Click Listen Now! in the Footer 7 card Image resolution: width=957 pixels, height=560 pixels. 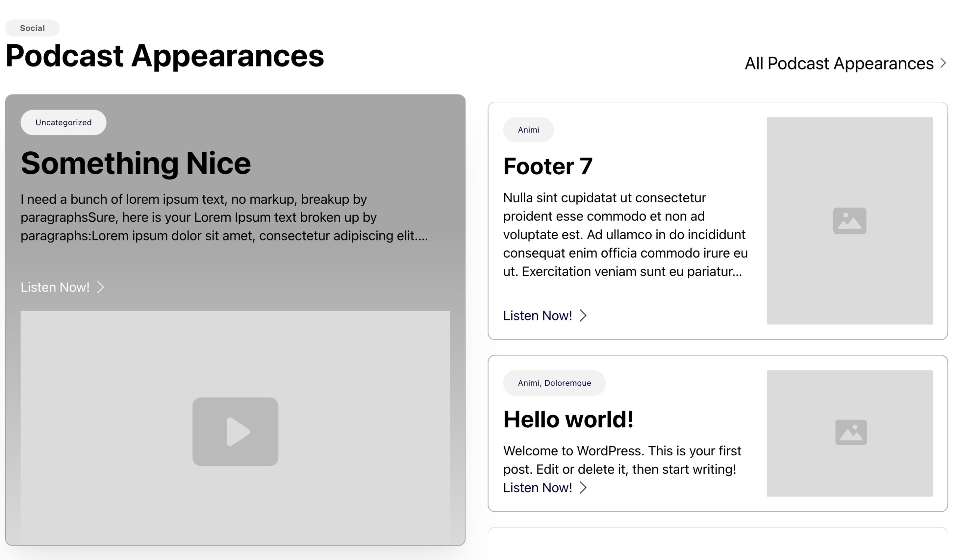[x=537, y=316]
